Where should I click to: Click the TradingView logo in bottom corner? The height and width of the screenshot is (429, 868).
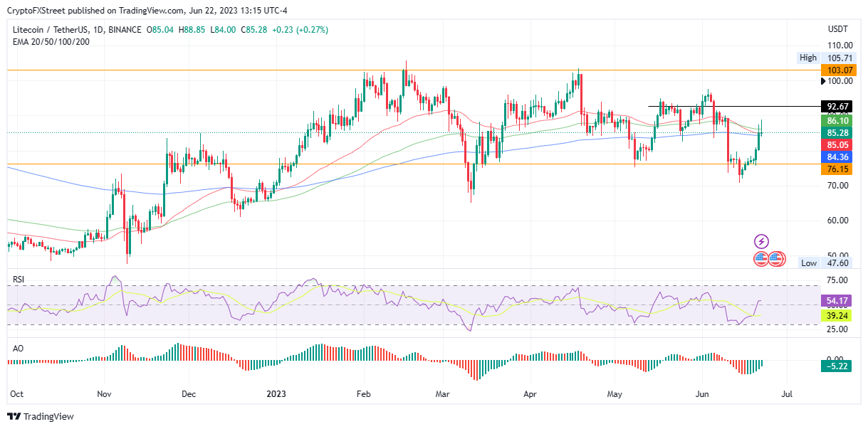[41, 416]
